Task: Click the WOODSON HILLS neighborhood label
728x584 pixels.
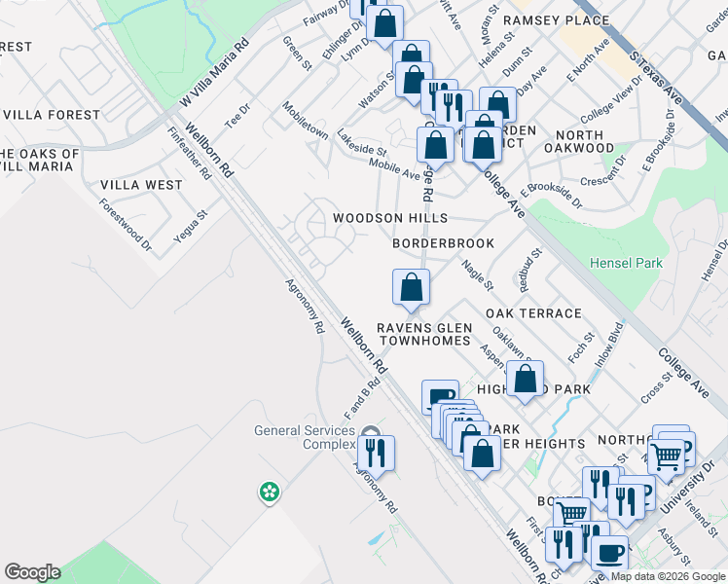Action: [x=390, y=218]
